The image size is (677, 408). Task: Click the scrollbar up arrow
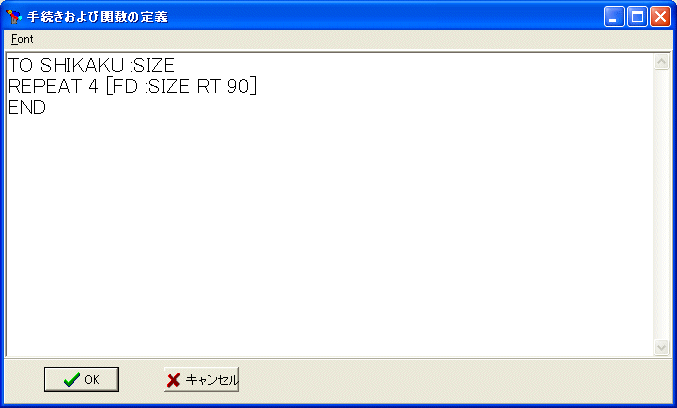click(661, 62)
